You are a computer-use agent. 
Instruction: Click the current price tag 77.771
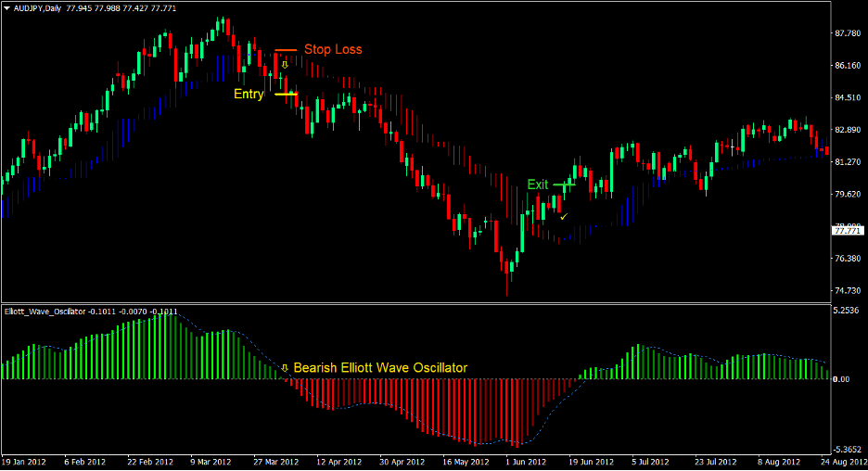click(848, 231)
